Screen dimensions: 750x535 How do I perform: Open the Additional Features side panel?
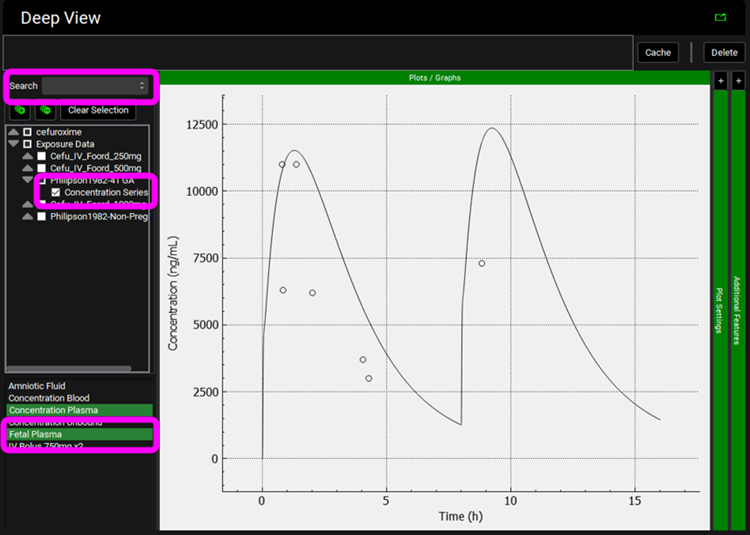(738, 310)
